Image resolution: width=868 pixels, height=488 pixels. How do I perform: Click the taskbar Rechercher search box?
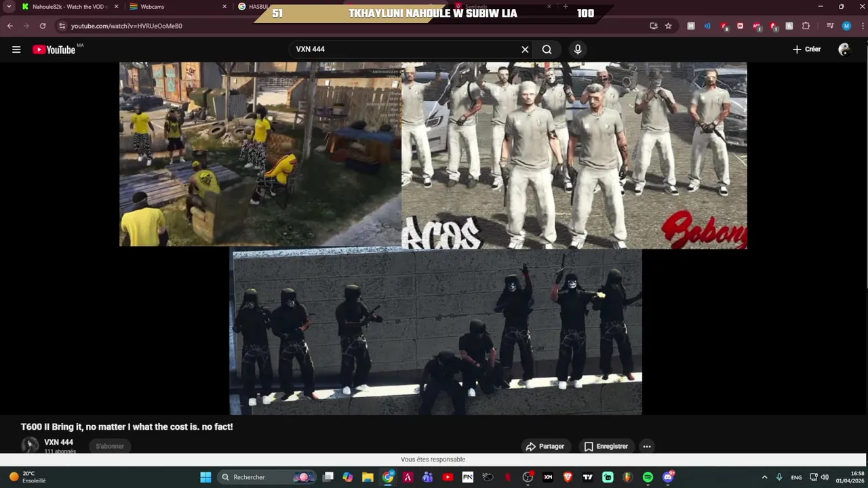(x=268, y=477)
